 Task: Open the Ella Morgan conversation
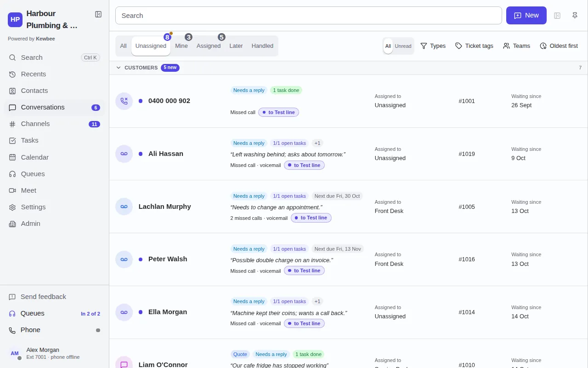click(348, 312)
